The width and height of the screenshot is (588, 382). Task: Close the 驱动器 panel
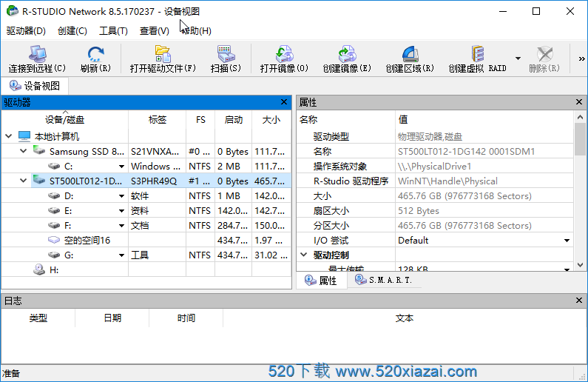[284, 102]
